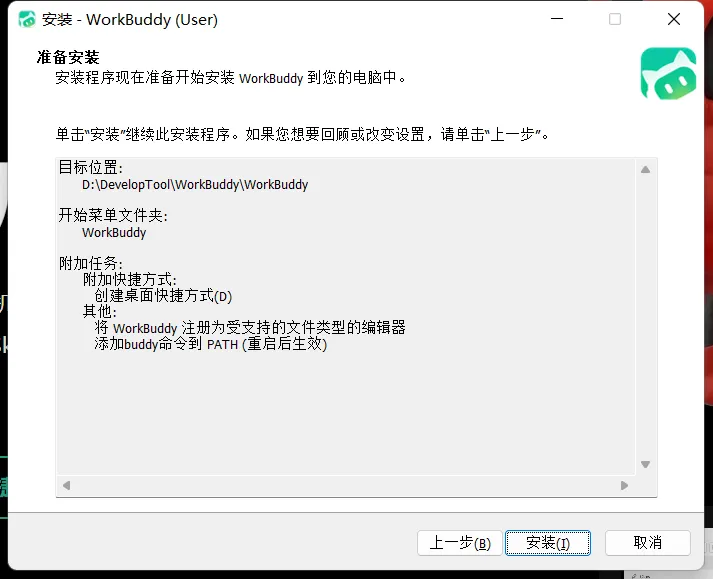The image size is (713, 579).
Task: Click the 准备安装 heading
Action: (x=68, y=58)
